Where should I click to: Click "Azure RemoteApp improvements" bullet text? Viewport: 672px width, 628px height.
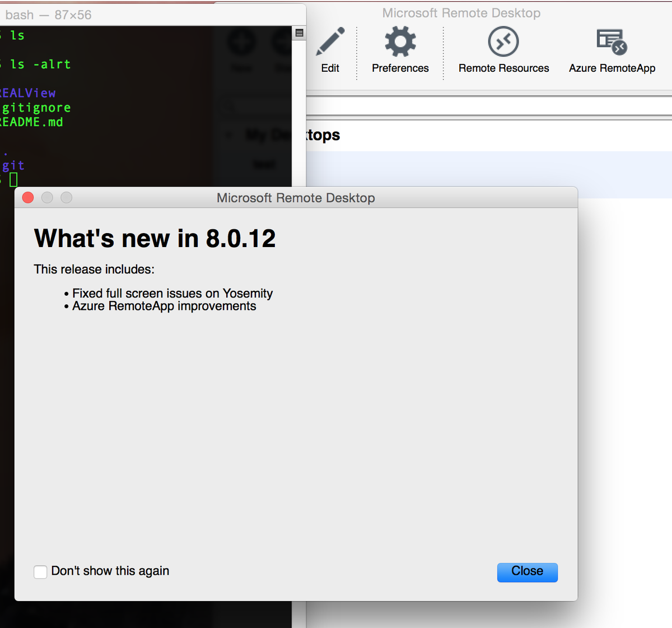(164, 306)
